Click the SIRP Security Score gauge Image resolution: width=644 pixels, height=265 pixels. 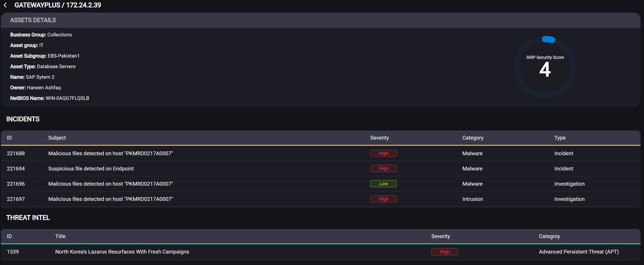click(545, 67)
